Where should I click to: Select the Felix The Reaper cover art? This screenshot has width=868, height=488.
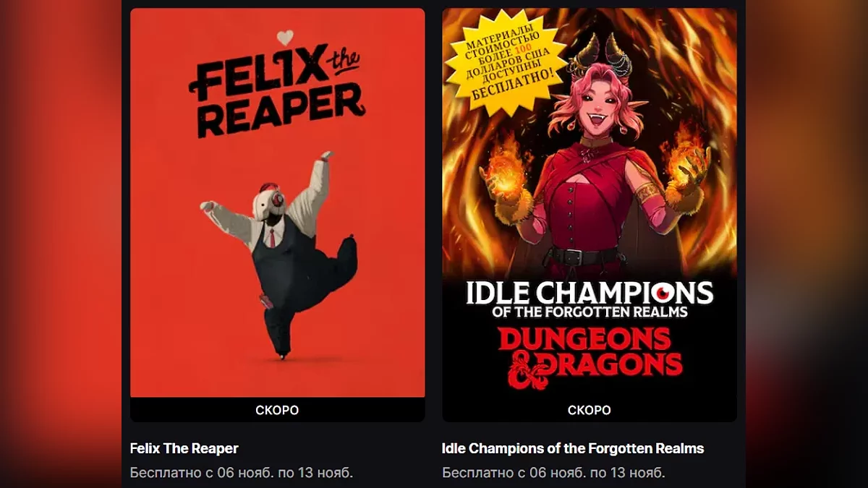[278, 202]
